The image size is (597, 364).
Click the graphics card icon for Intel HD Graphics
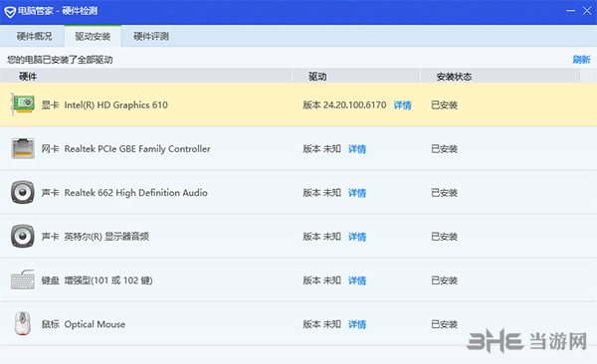tap(23, 104)
